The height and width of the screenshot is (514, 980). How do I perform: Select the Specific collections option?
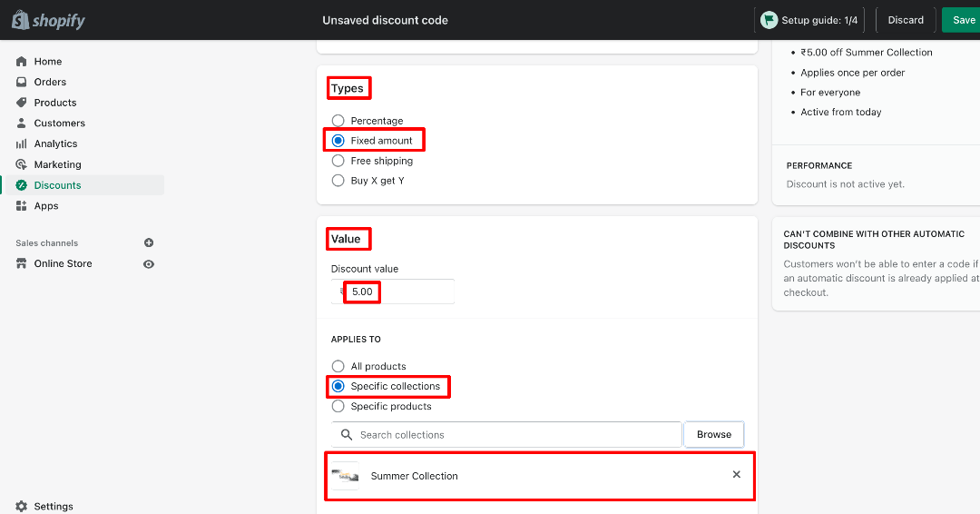[338, 387]
